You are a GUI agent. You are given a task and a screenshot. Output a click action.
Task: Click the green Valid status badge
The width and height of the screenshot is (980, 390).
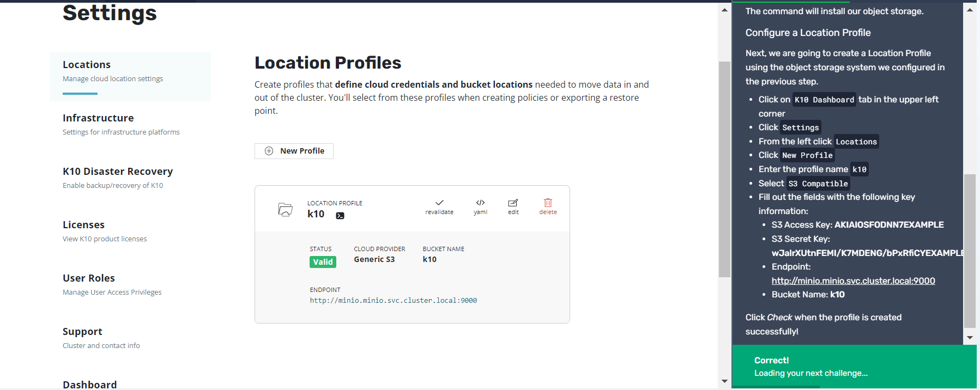(323, 262)
